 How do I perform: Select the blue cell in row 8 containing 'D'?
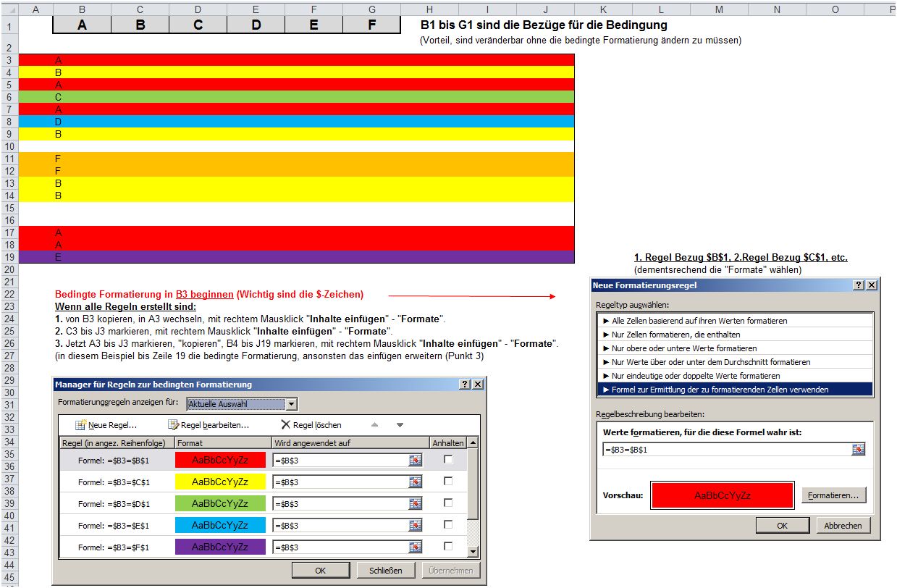point(82,122)
